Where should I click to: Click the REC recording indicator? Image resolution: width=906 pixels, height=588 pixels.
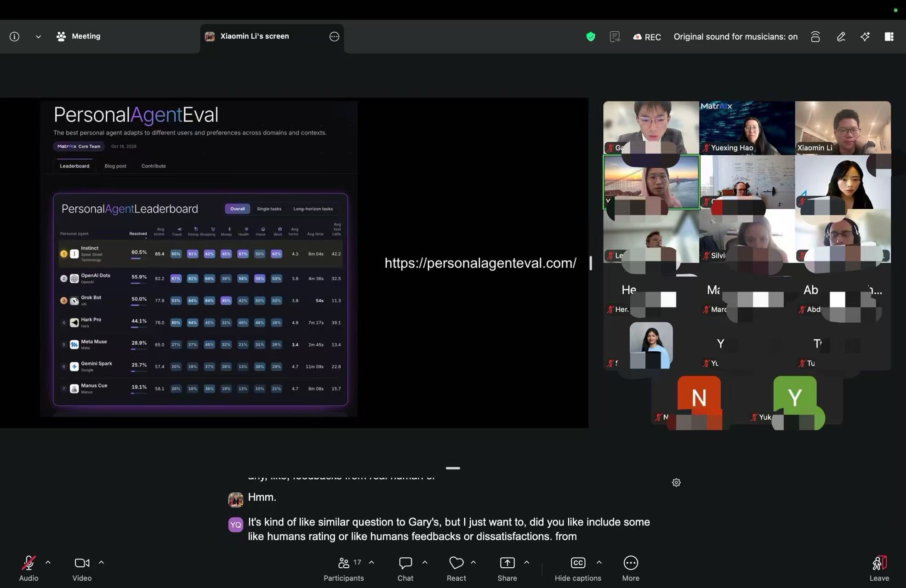[x=647, y=37]
